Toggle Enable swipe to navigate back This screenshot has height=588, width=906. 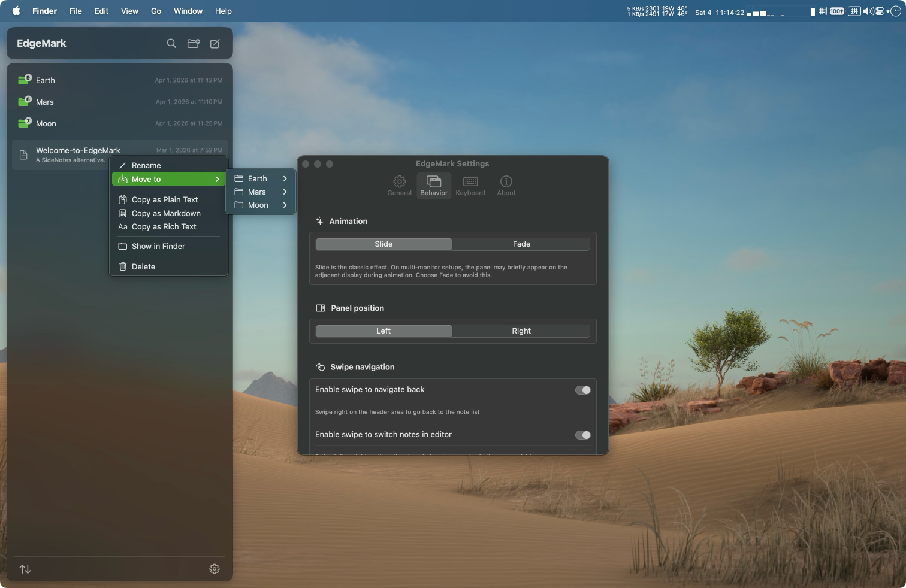[x=583, y=390]
